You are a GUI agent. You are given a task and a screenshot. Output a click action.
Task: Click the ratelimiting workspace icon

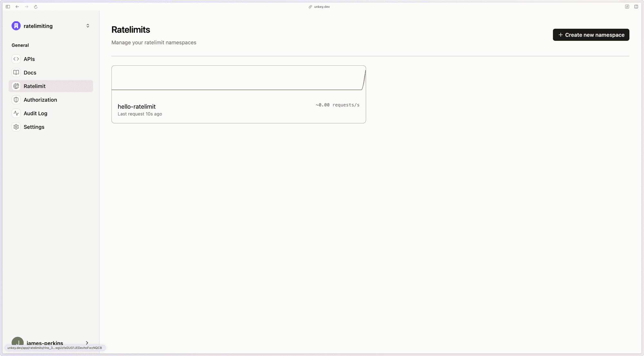16,26
